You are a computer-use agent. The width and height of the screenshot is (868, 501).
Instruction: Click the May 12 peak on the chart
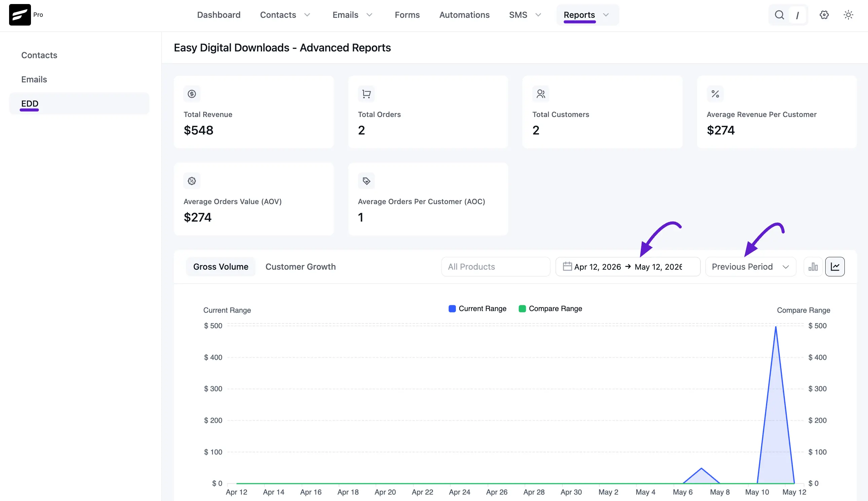click(x=776, y=327)
